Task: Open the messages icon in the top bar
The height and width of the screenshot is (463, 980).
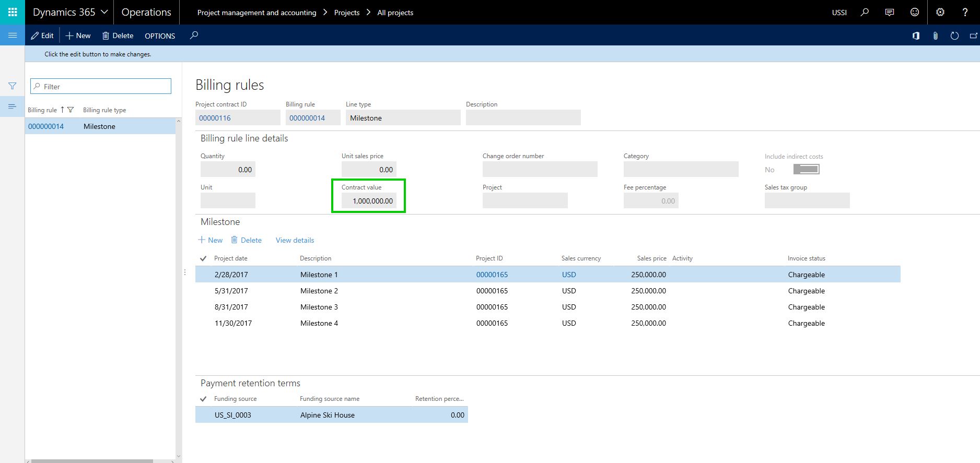Action: (x=890, y=12)
